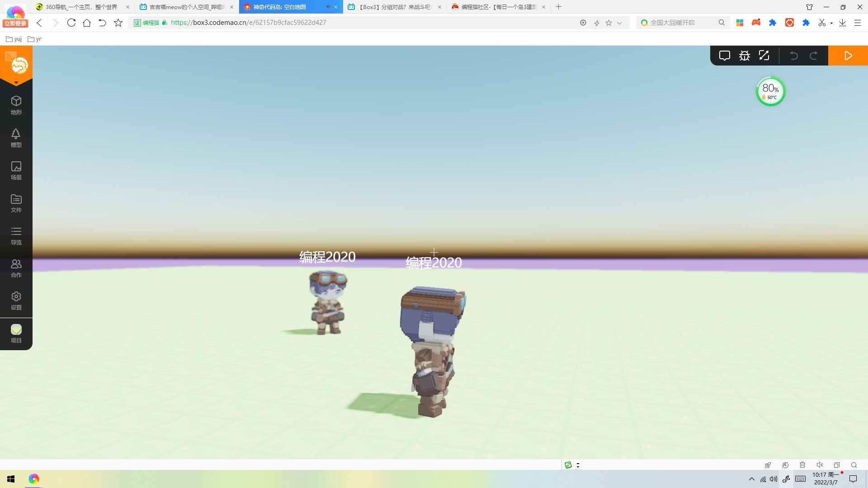
Task: Open a new browser tab
Action: (558, 7)
